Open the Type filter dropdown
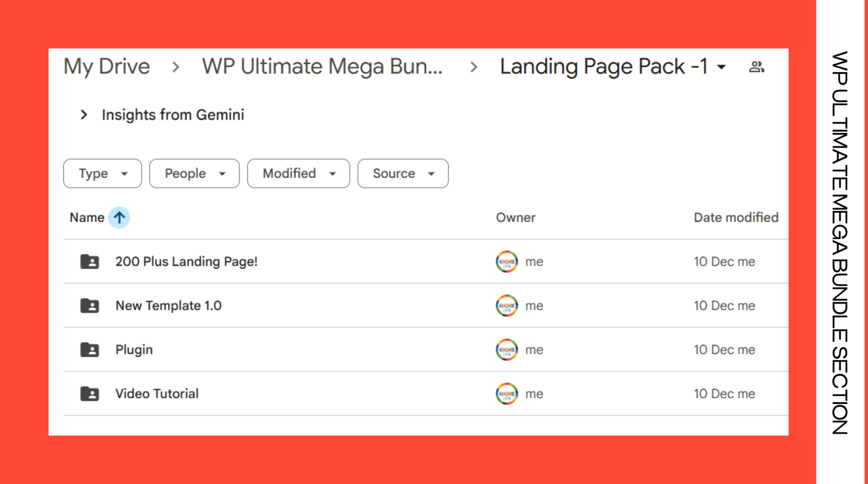The height and width of the screenshot is (484, 868). (x=103, y=173)
